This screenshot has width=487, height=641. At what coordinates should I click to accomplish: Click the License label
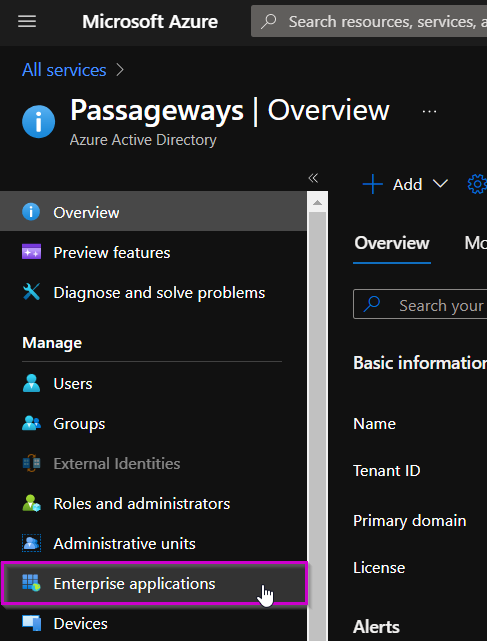[x=379, y=567]
